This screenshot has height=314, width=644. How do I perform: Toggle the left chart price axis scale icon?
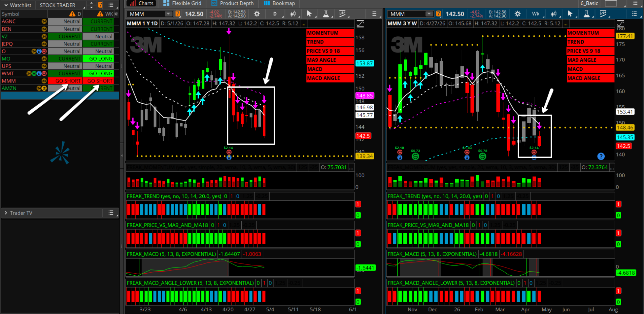(360, 24)
